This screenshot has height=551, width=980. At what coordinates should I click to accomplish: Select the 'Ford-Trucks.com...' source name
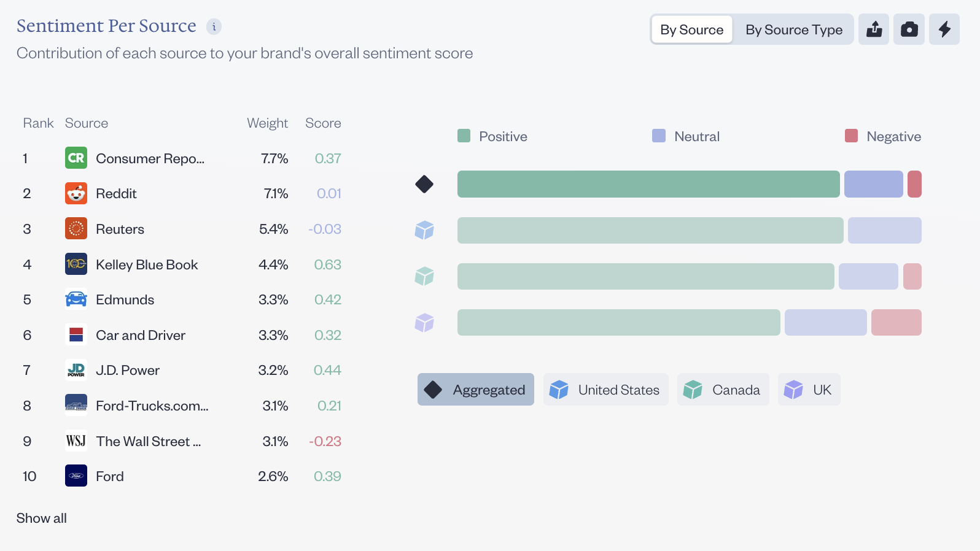click(152, 406)
